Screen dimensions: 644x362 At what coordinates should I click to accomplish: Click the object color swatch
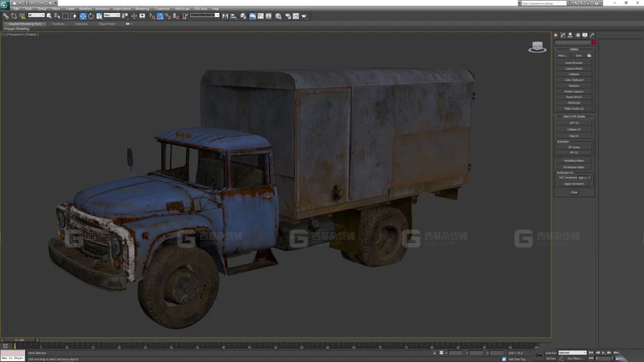point(594,42)
